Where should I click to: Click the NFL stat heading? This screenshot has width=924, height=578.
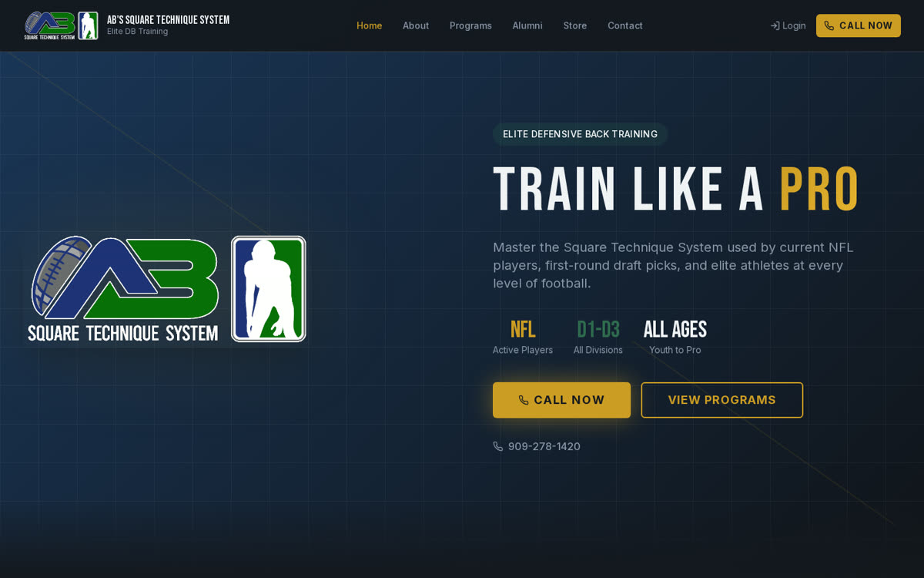(x=523, y=330)
